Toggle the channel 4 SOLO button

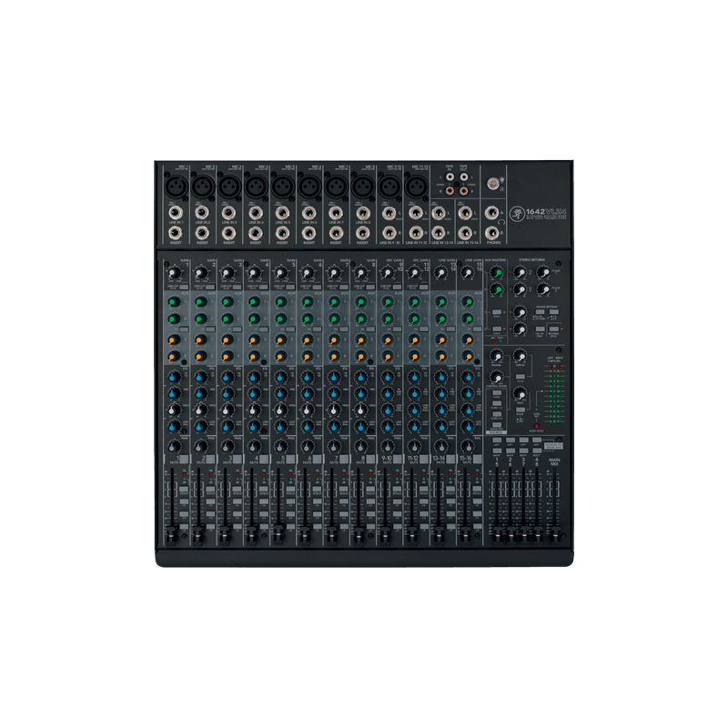click(264, 490)
